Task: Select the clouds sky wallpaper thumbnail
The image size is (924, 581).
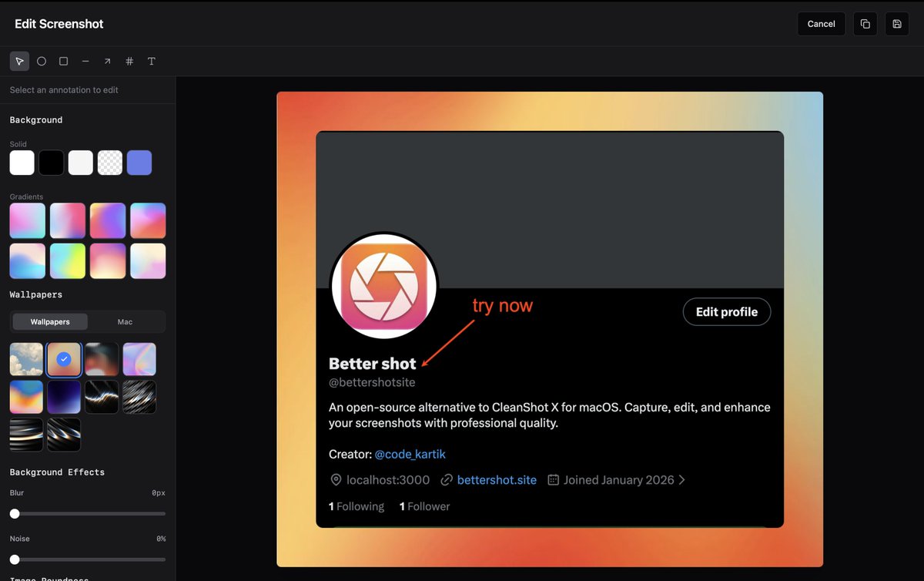Action: pyautogui.click(x=27, y=359)
